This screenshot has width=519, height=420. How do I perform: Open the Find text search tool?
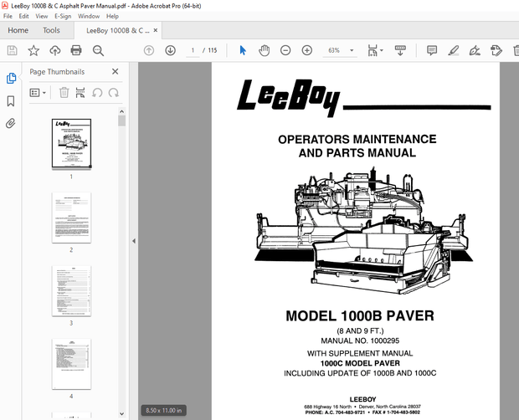click(x=98, y=50)
